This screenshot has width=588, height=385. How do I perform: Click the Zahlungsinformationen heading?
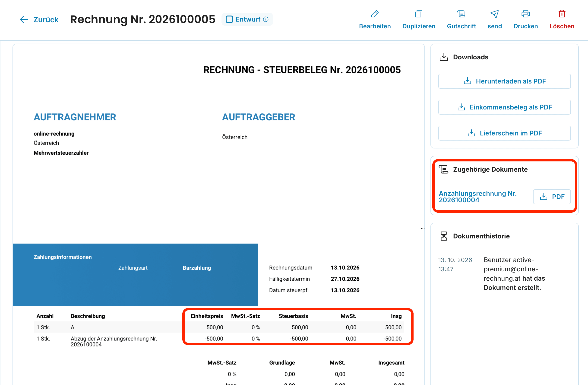(x=63, y=257)
